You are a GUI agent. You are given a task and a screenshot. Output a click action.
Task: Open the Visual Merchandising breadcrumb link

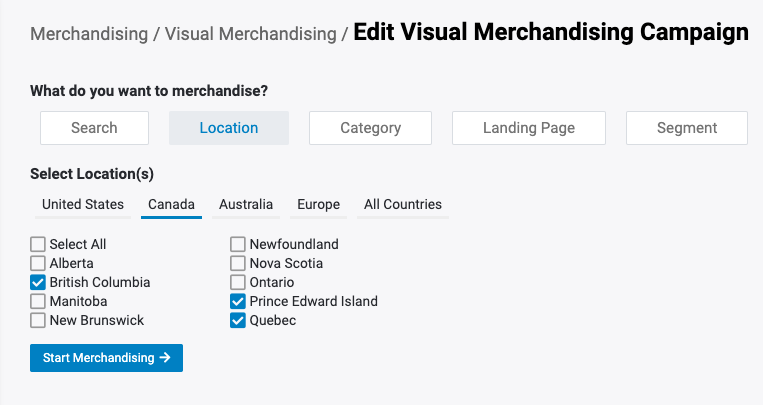pyautogui.click(x=250, y=34)
